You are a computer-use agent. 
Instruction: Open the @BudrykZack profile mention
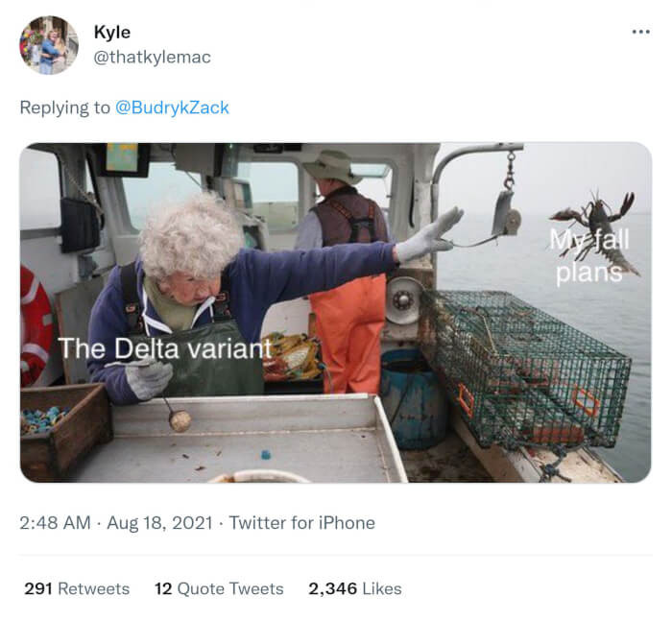(173, 107)
